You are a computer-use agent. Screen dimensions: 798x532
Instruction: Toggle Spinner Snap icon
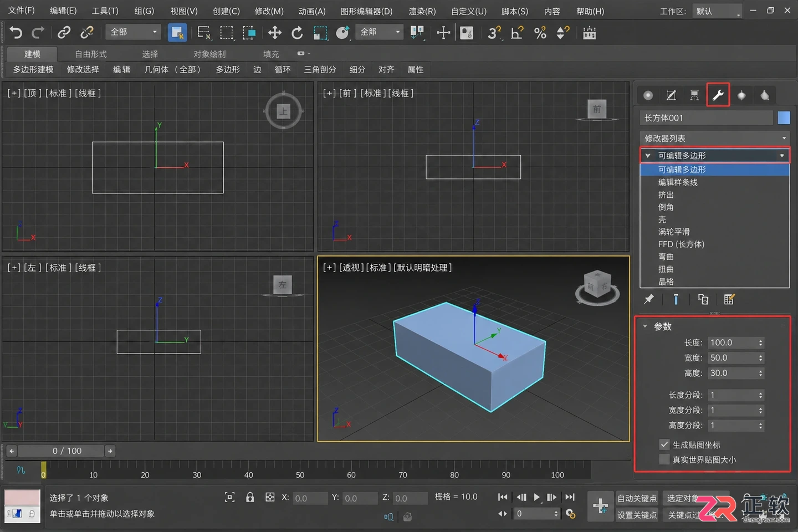pyautogui.click(x=562, y=33)
